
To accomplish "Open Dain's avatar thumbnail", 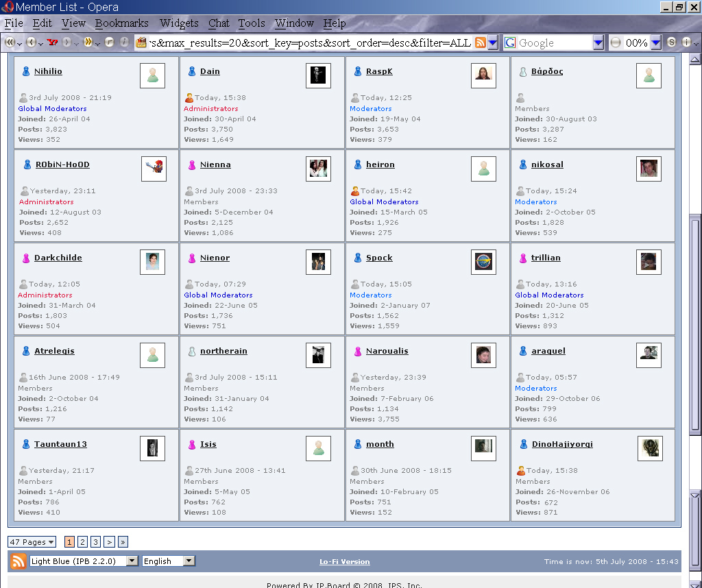I will [318, 75].
